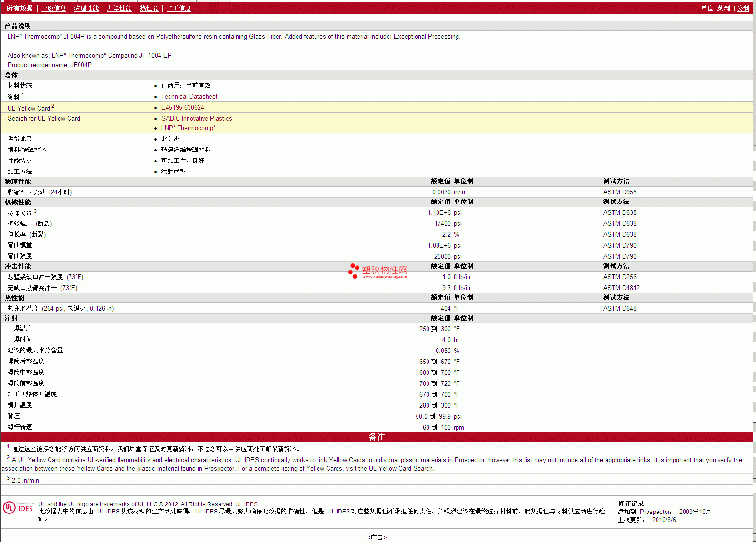Select the 热性能 tab
This screenshot has width=756, height=543.
149,9
